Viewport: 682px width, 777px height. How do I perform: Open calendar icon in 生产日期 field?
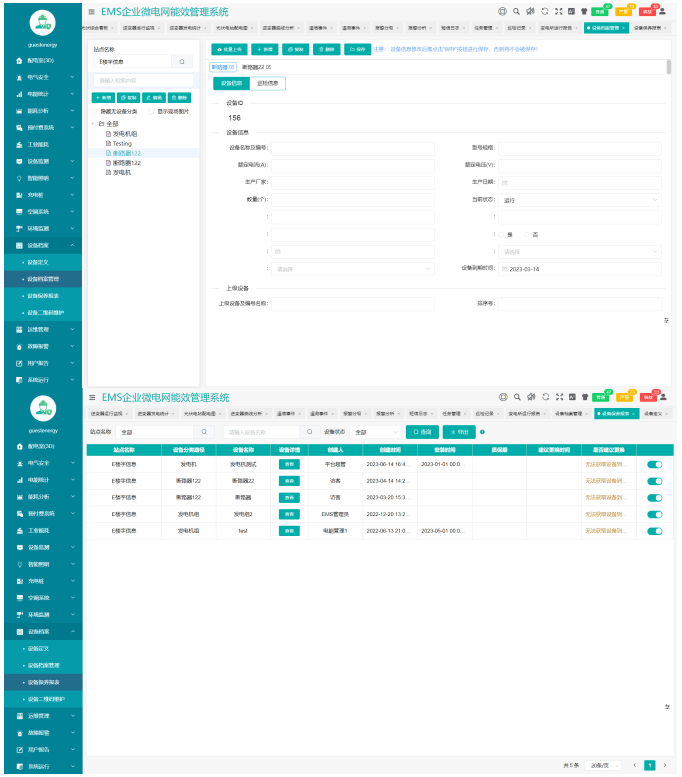(504, 183)
